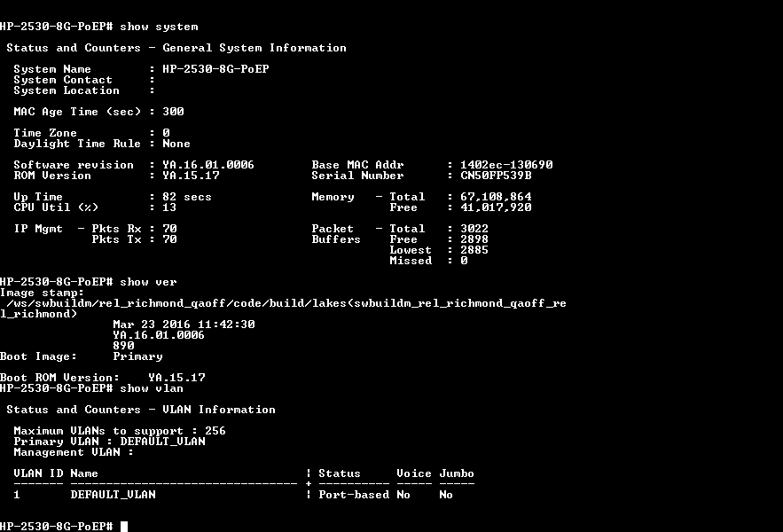Click the MAC Age Time value 300
783x532 pixels.
click(x=173, y=112)
